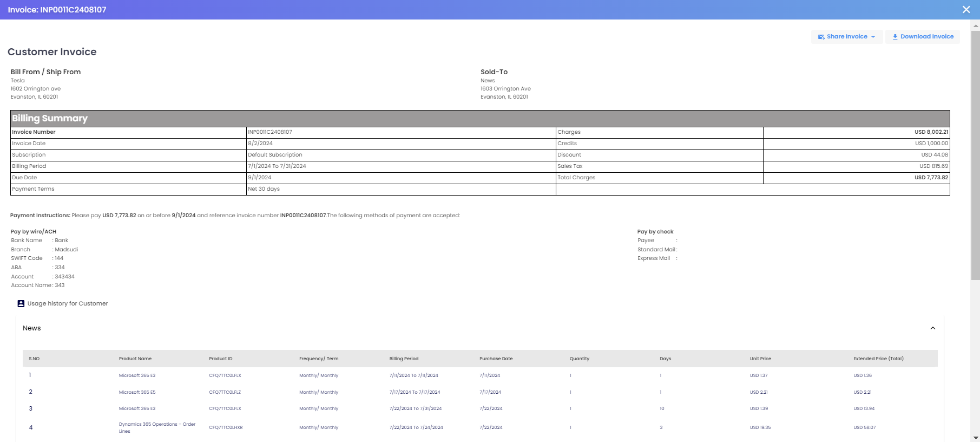980x442 pixels.
Task: Click extended price USD 13.94
Action: (864, 408)
